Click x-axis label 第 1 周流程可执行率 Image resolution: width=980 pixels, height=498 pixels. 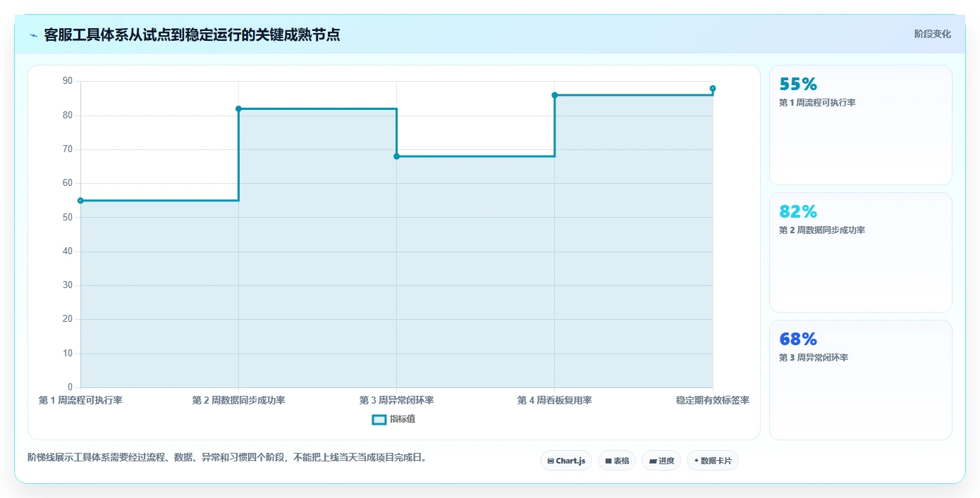(x=80, y=400)
